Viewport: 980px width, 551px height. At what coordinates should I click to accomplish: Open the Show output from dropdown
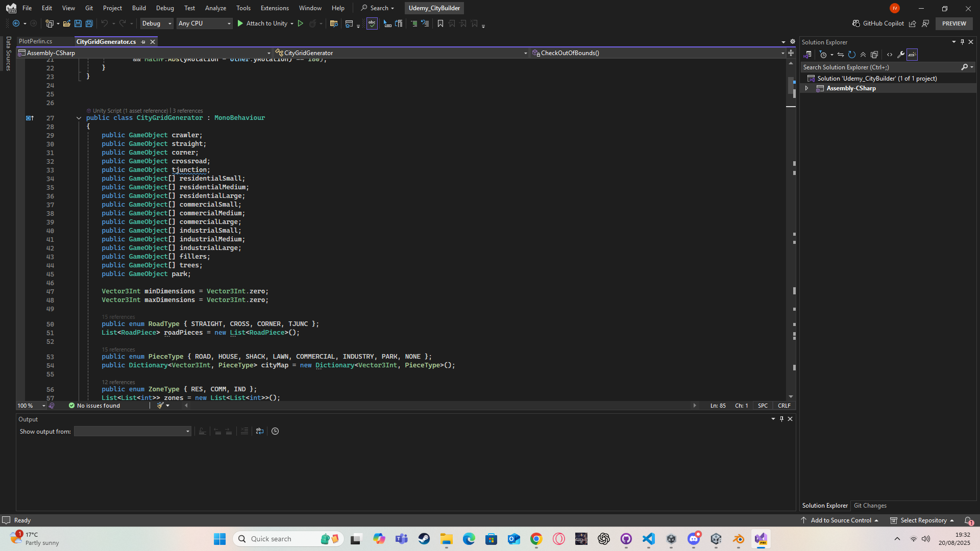coord(133,432)
